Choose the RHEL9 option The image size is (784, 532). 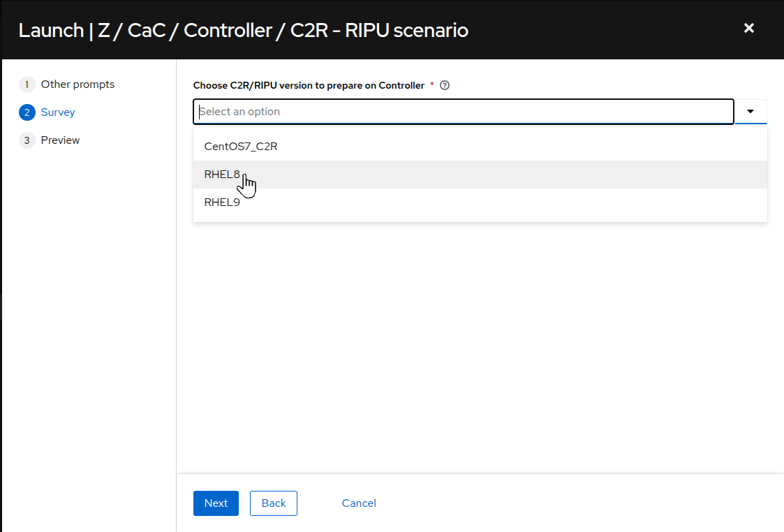click(x=480, y=202)
